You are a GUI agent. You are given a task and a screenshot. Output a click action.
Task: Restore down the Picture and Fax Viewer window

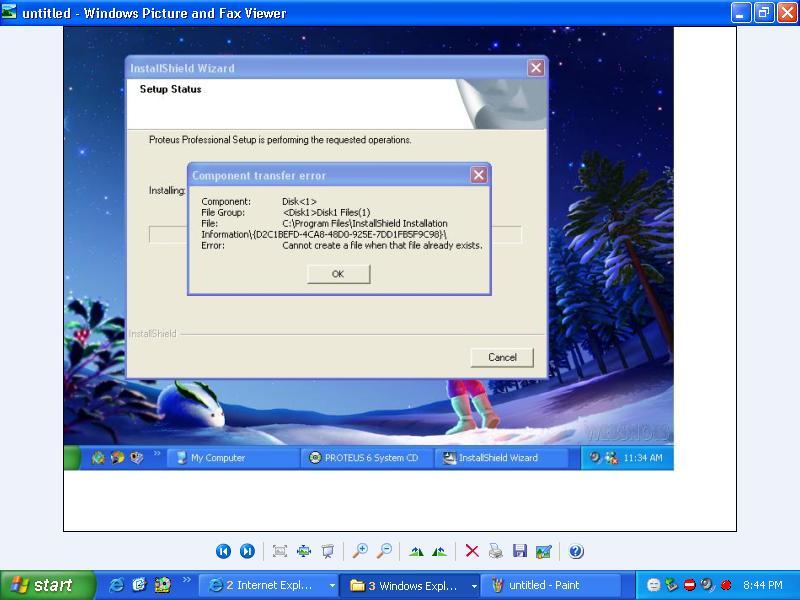(x=764, y=13)
